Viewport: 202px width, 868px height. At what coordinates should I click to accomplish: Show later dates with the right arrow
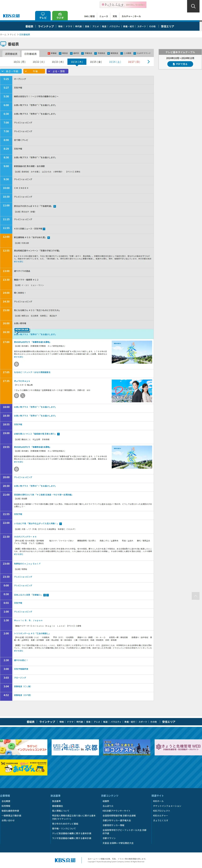149,62
